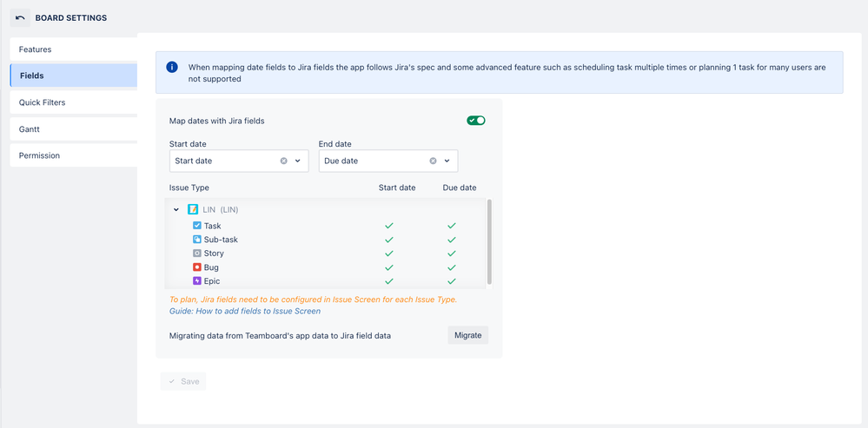The image size is (868, 428).
Task: Click the Migrating data from Teamboard's description
Action: tap(280, 335)
